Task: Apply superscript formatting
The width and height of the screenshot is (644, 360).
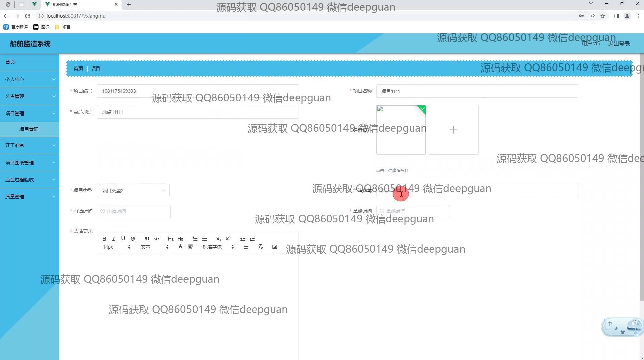Action: point(228,239)
